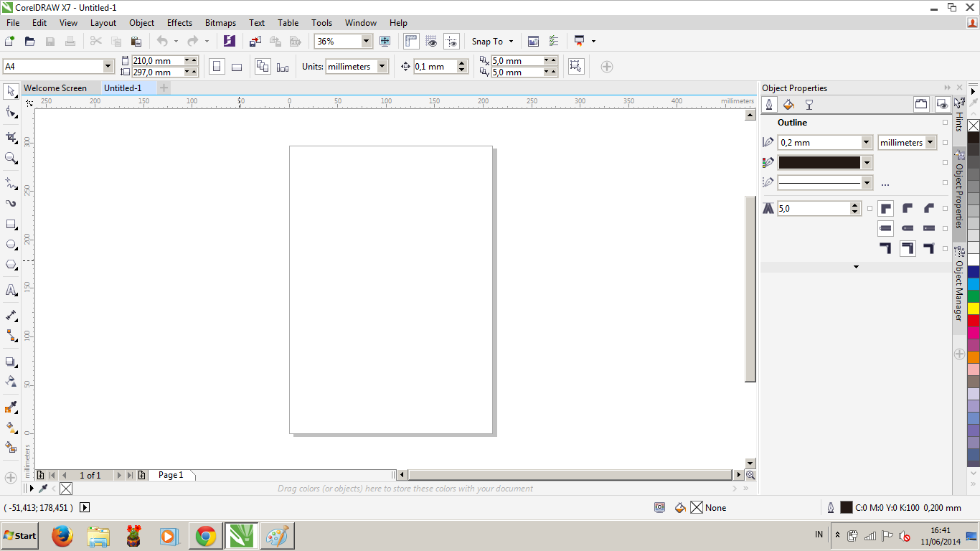Toggle guidelines visibility
Screen dimensions: 980x551
tap(452, 41)
